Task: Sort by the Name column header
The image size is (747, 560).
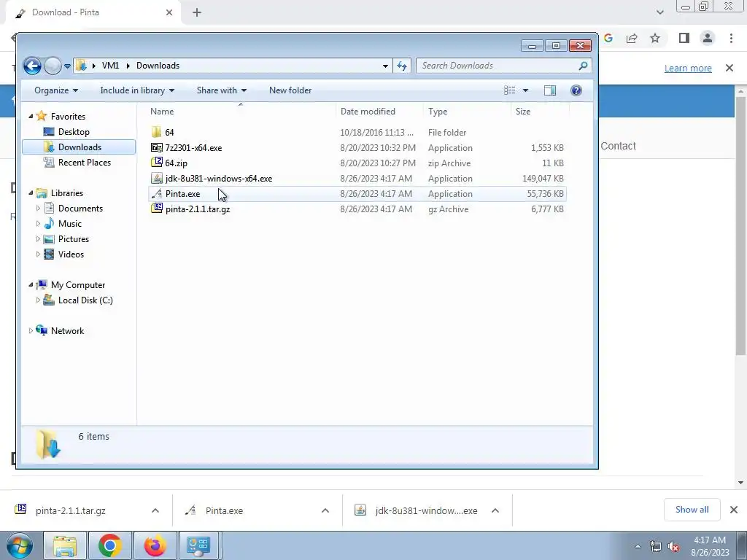Action: coord(241,112)
